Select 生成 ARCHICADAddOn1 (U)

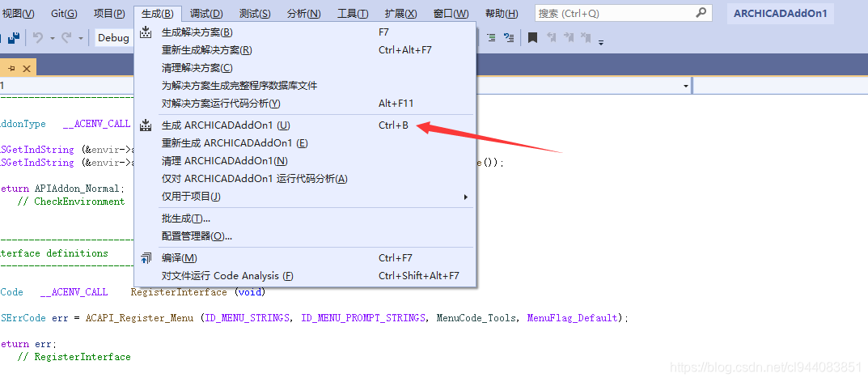point(305,125)
